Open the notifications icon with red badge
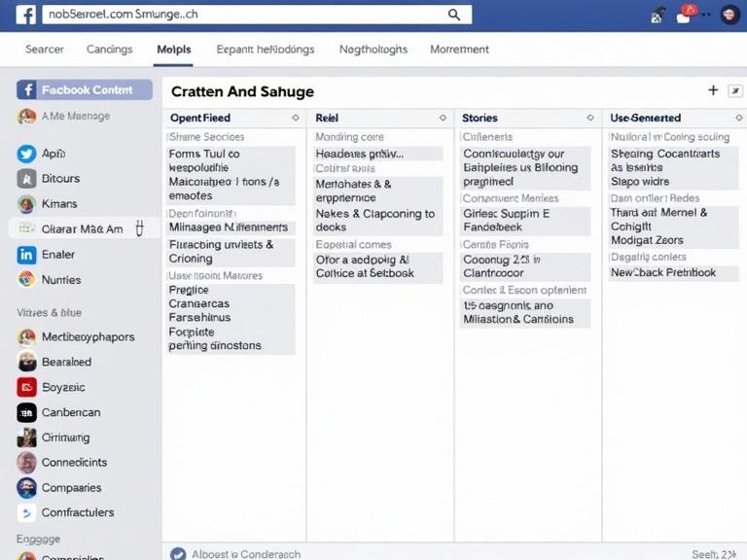Image resolution: width=747 pixels, height=560 pixels. (685, 16)
